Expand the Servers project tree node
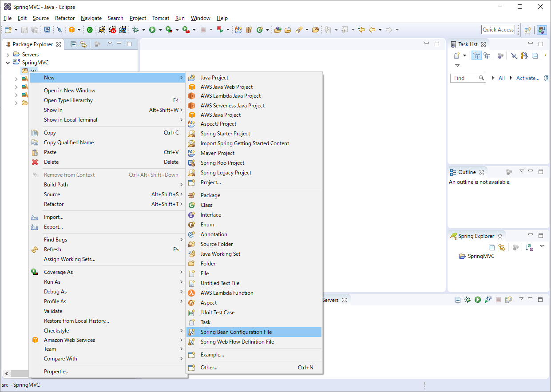The width and height of the screenshot is (551, 392). point(8,54)
